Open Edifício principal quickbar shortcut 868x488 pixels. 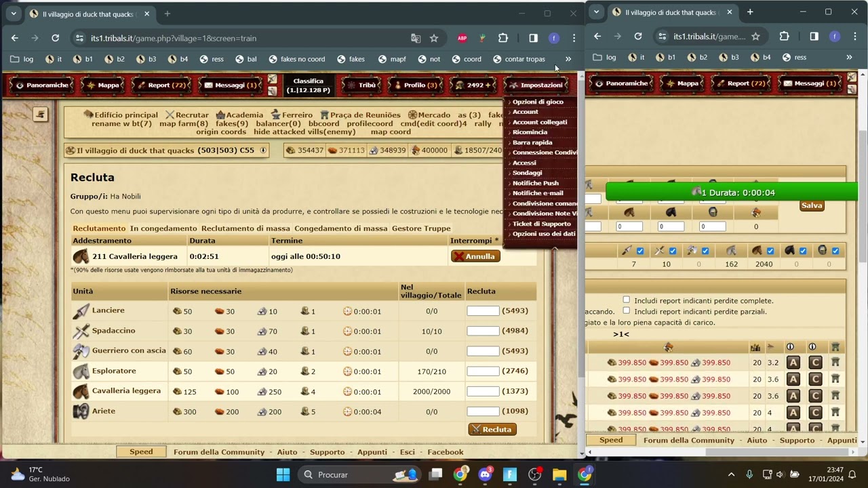(121, 115)
